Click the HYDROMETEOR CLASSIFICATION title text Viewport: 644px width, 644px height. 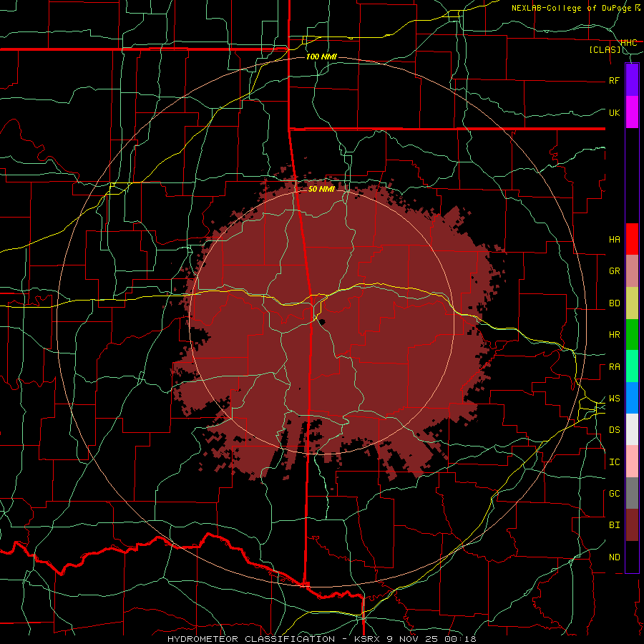point(251,639)
